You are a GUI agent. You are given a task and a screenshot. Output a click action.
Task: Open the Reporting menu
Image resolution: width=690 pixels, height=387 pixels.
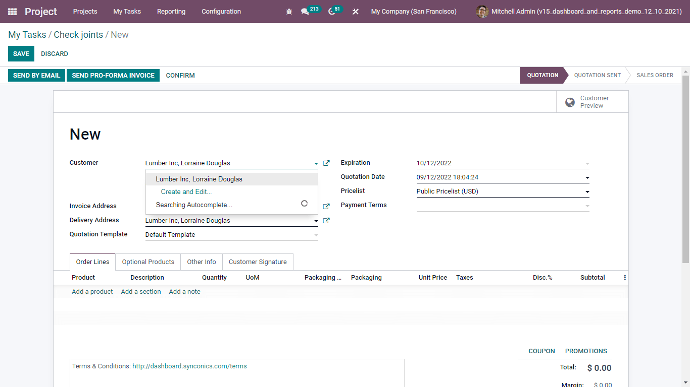pyautogui.click(x=171, y=11)
